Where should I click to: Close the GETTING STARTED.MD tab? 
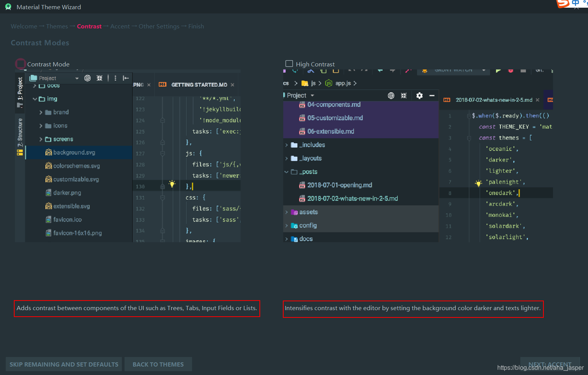[x=233, y=85]
